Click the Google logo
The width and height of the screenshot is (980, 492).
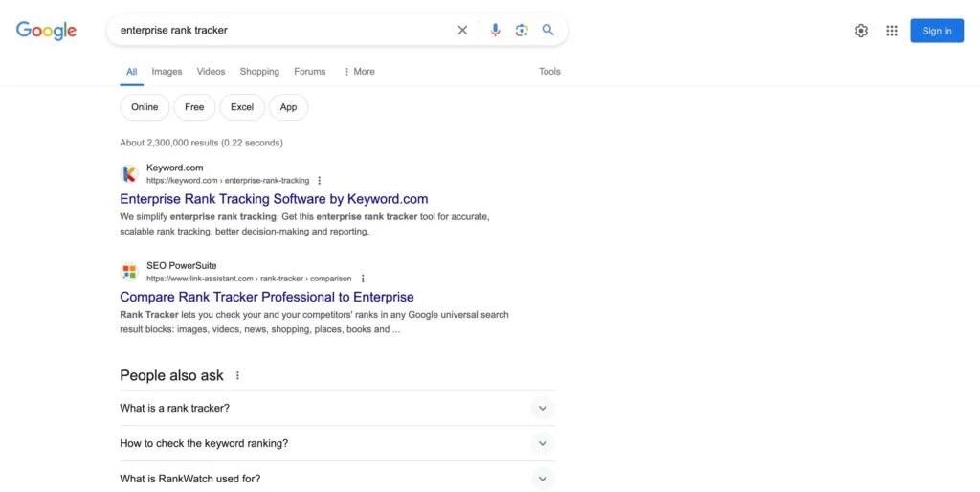coord(46,31)
